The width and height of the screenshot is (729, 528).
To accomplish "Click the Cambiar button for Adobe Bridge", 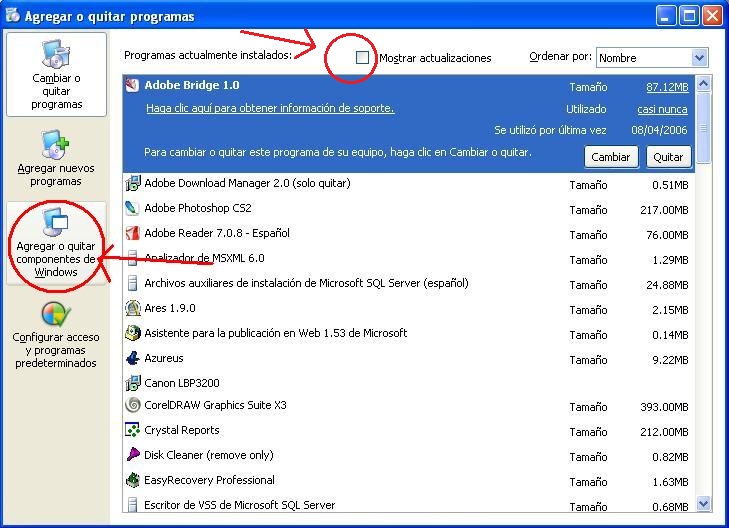I will [611, 157].
